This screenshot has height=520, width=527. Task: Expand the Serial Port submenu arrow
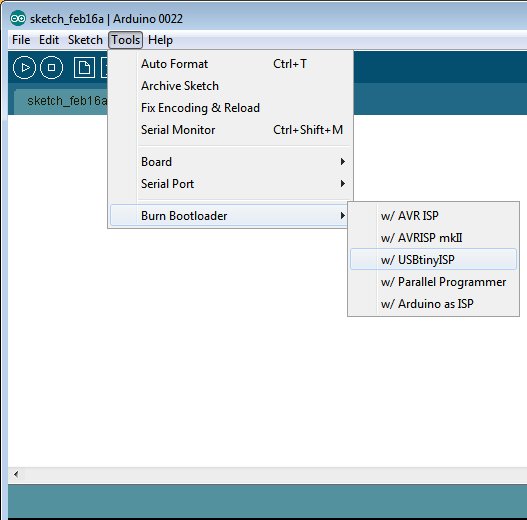[x=342, y=184]
